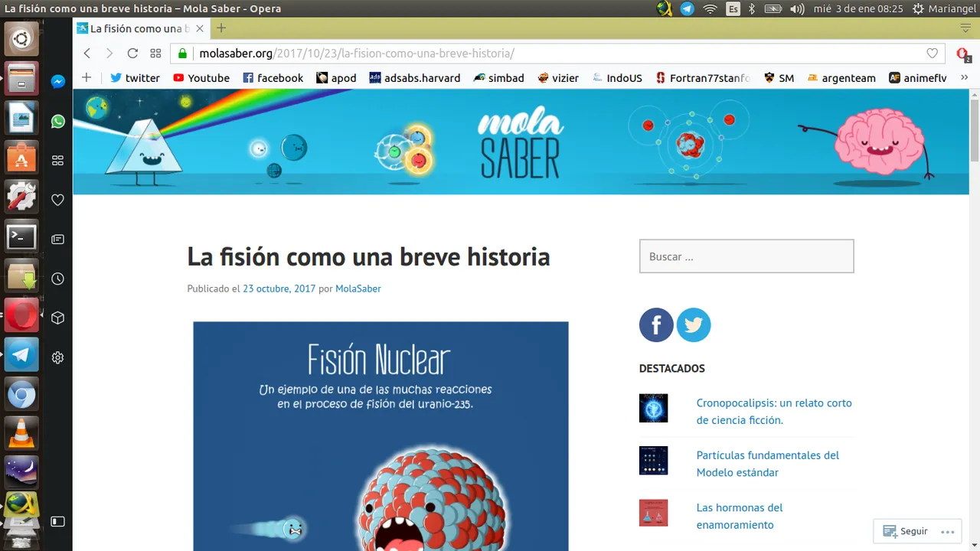Image resolution: width=980 pixels, height=551 pixels.
Task: Open the argenteam bookmark
Action: click(x=840, y=78)
